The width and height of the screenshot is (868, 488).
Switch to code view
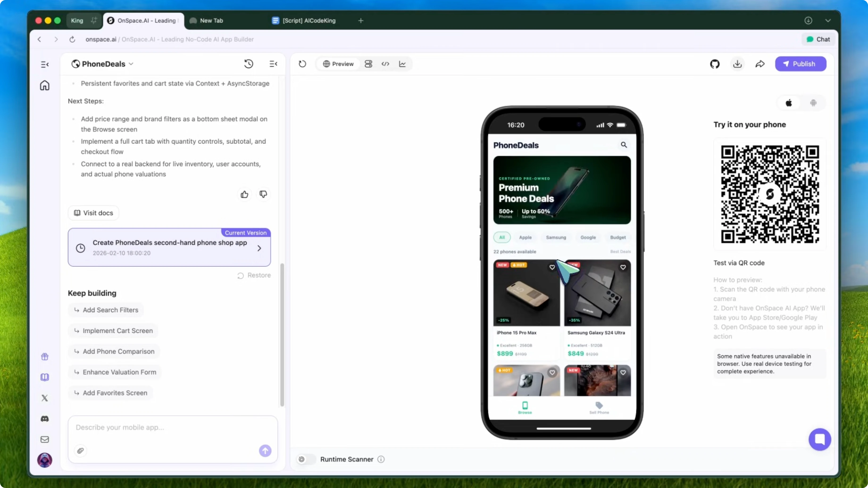tap(385, 64)
